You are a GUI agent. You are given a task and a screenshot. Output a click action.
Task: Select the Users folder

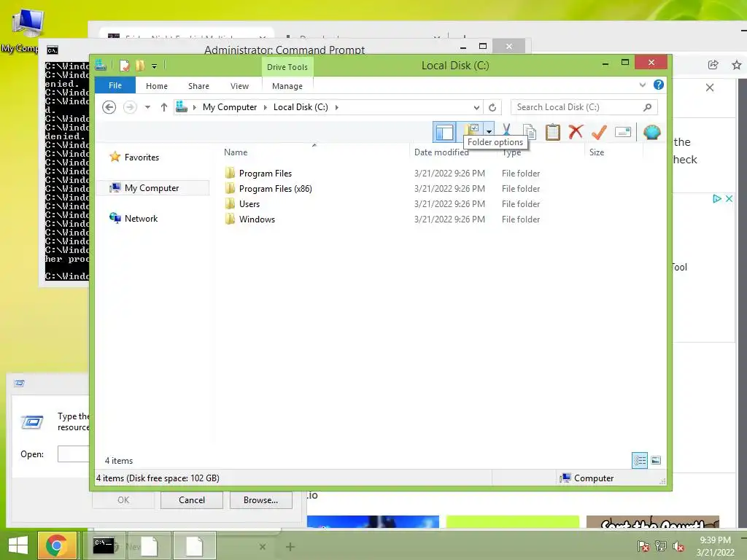(249, 204)
